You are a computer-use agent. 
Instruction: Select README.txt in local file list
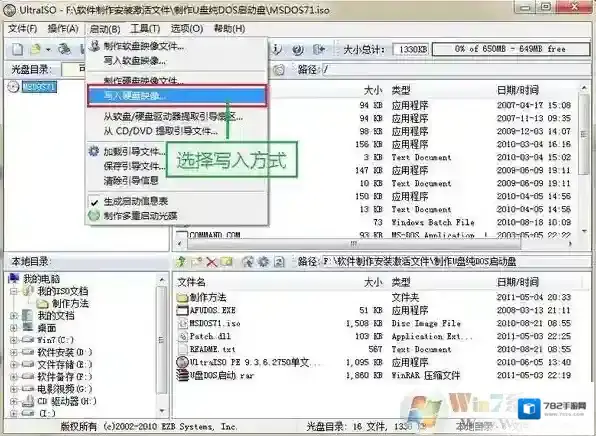(x=212, y=349)
